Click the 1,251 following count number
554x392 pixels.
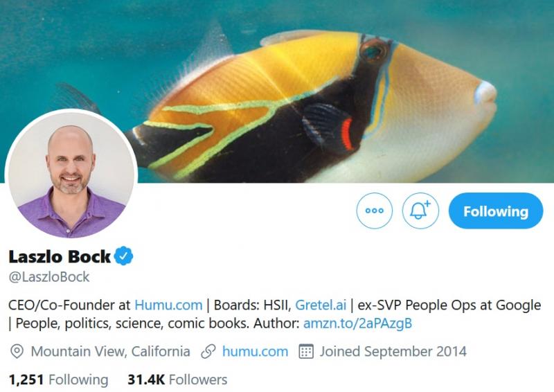point(26,380)
